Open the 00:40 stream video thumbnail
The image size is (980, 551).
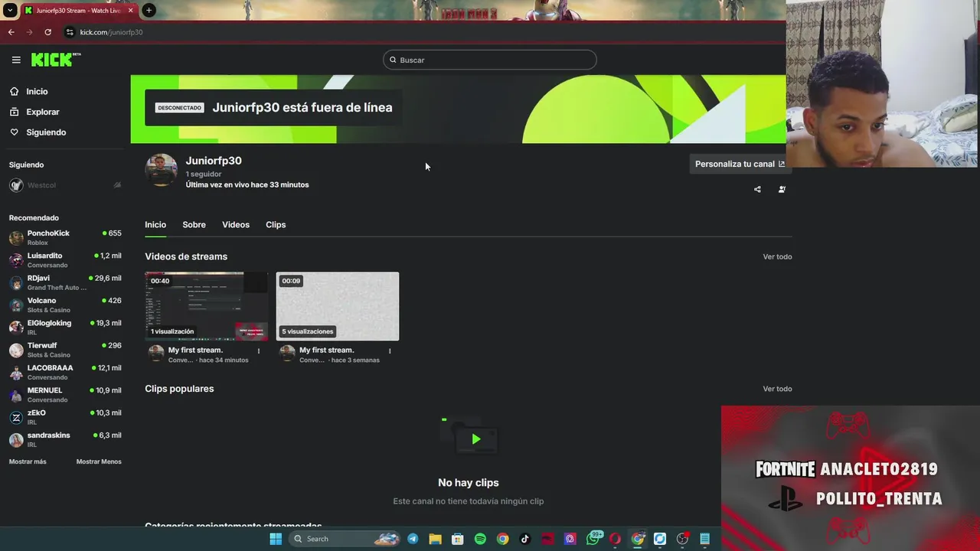(206, 306)
